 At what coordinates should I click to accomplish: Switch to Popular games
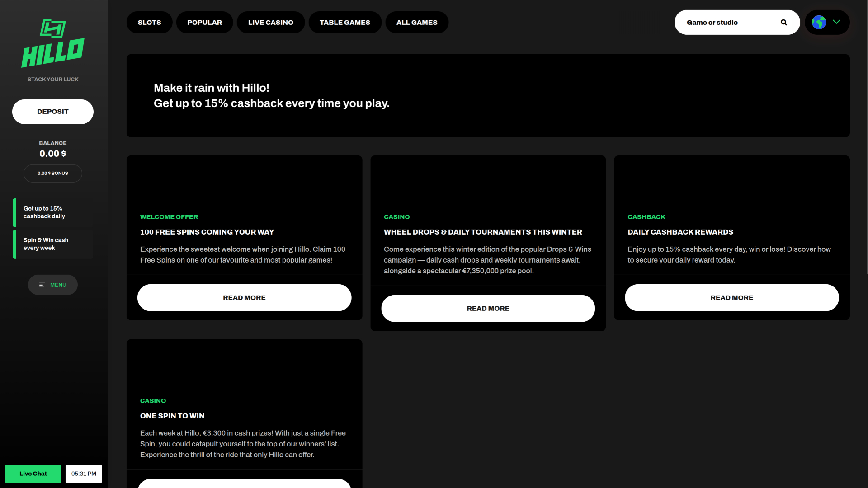click(x=204, y=23)
